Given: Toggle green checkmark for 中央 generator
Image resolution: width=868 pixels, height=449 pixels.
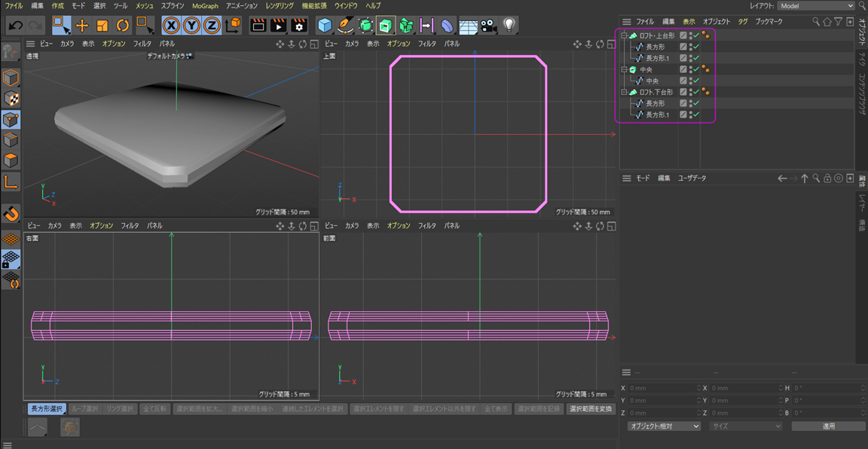Looking at the screenshot, I should tap(696, 69).
